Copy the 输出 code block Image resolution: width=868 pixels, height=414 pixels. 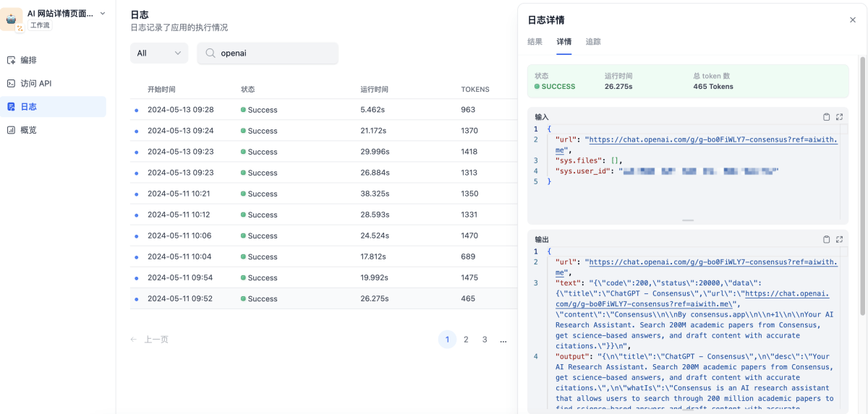point(827,239)
